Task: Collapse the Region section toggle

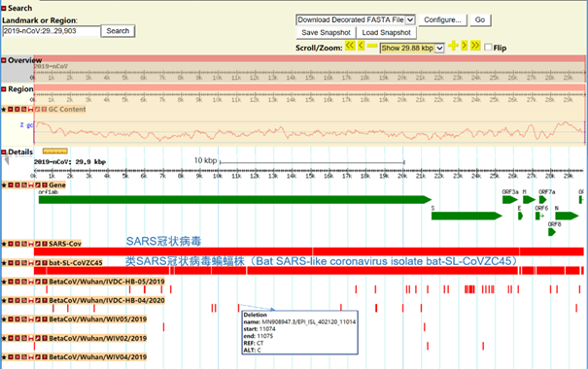Action: [4, 89]
